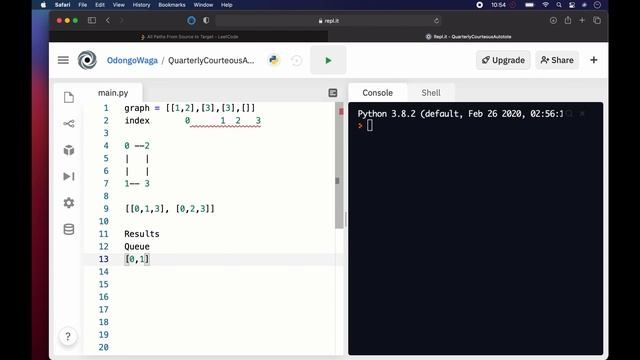Go forward in Safari
This screenshot has height=360, width=640.
122,20
